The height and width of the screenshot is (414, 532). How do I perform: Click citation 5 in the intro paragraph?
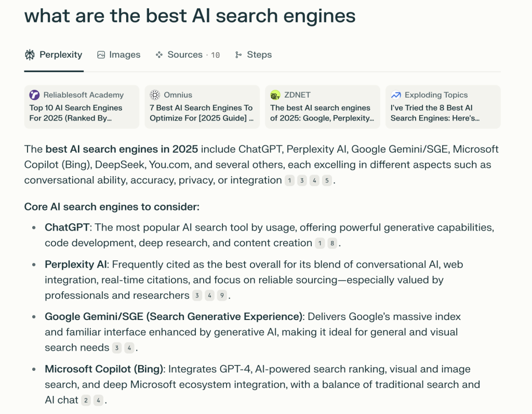(x=326, y=181)
